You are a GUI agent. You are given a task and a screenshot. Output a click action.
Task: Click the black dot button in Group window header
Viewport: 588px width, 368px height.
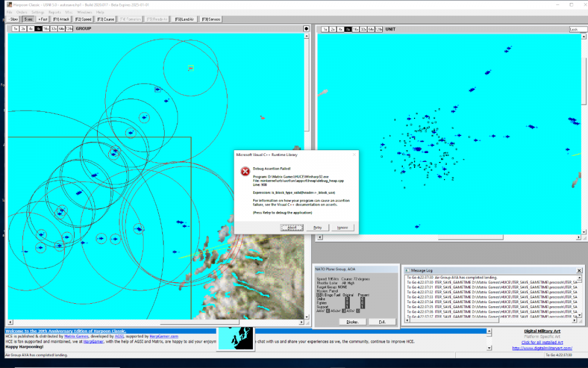pyautogui.click(x=306, y=28)
